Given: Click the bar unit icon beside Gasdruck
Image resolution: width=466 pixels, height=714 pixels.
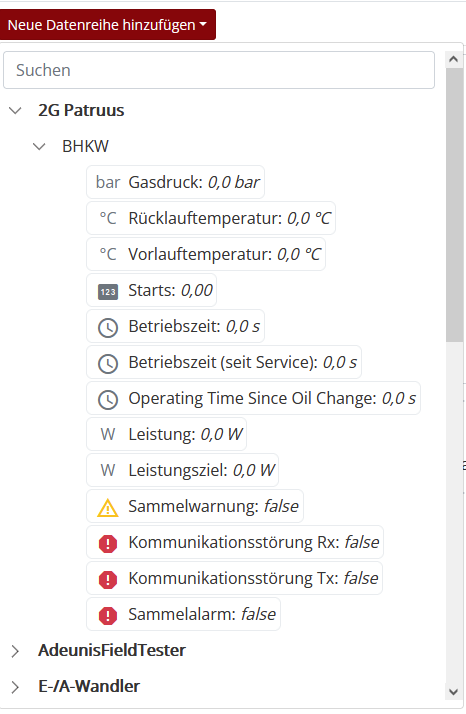Looking at the screenshot, I should click(108, 183).
